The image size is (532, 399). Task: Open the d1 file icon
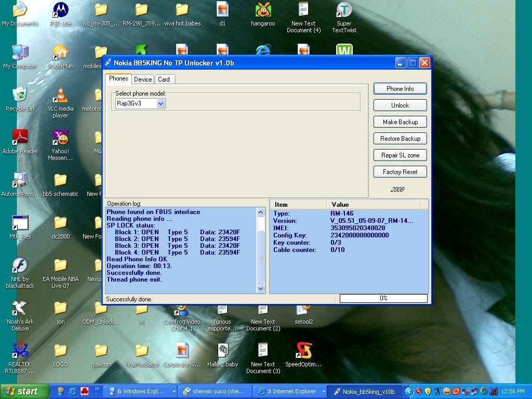[222, 14]
